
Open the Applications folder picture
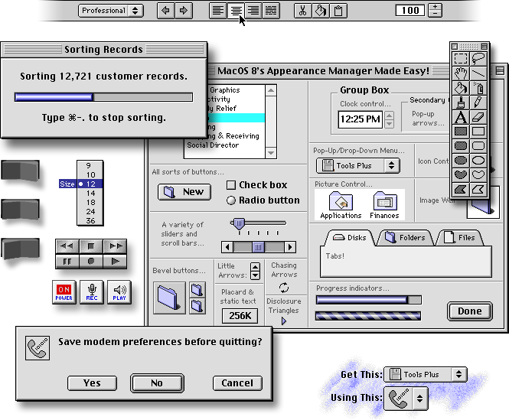click(x=341, y=206)
